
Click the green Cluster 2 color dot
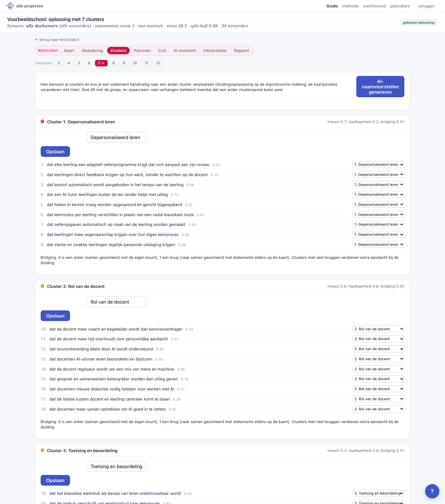tap(42, 286)
